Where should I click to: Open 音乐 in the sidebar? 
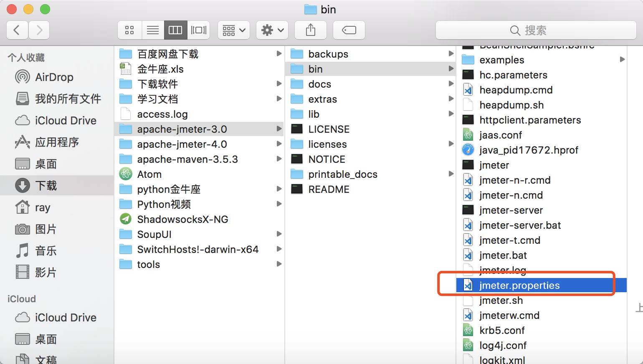[x=57, y=251]
